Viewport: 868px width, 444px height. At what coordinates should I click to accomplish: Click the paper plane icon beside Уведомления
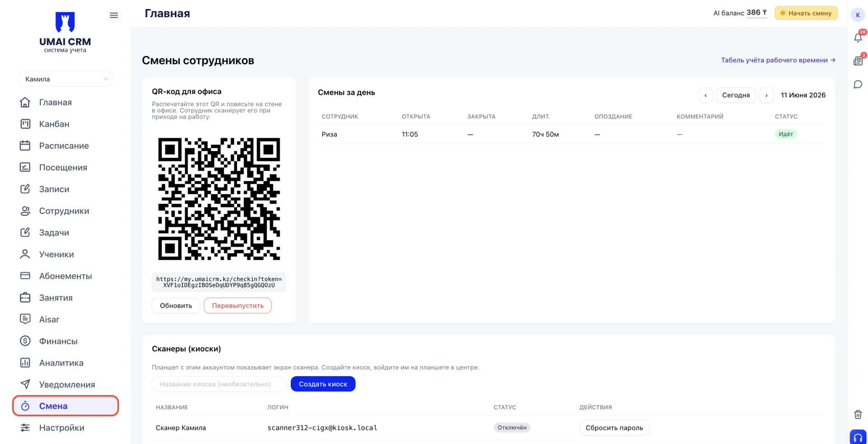tap(25, 384)
